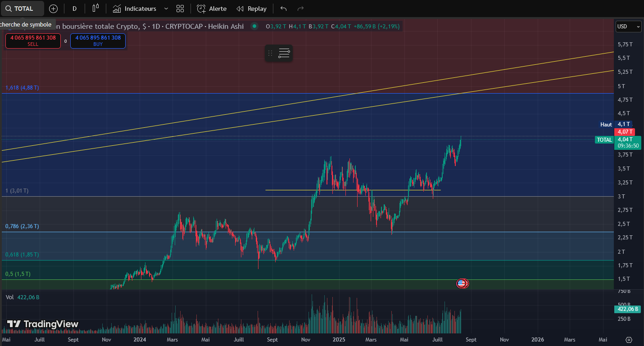Open the candlestick chart type selector
Viewport: 644px width, 346px height.
95,9
